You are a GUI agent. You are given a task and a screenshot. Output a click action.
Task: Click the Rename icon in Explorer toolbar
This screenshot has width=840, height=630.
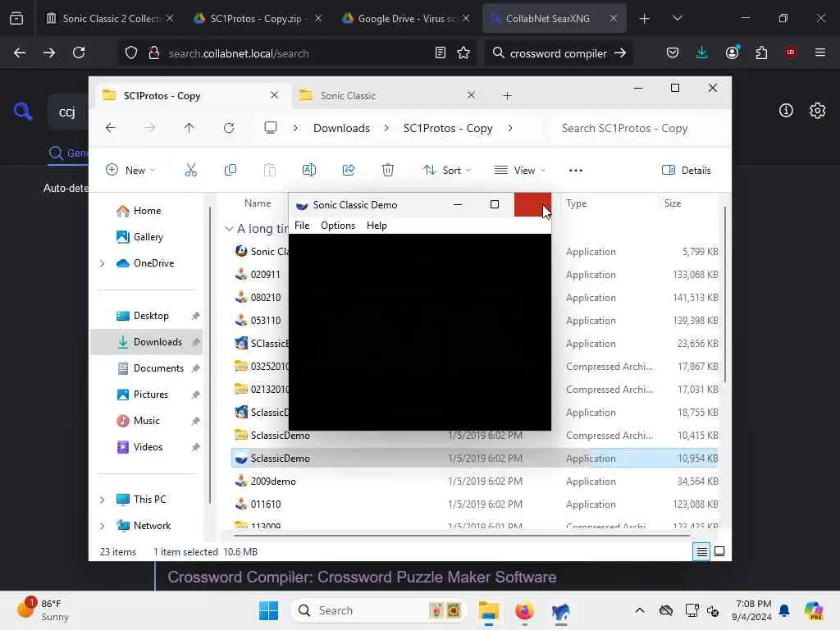pos(309,171)
